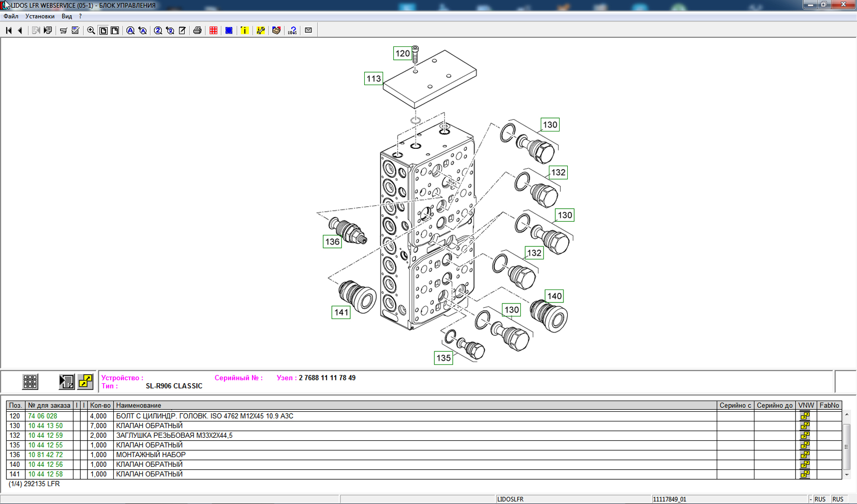The image size is (857, 504).
Task: Click the first page navigation icon
Action: point(9,30)
